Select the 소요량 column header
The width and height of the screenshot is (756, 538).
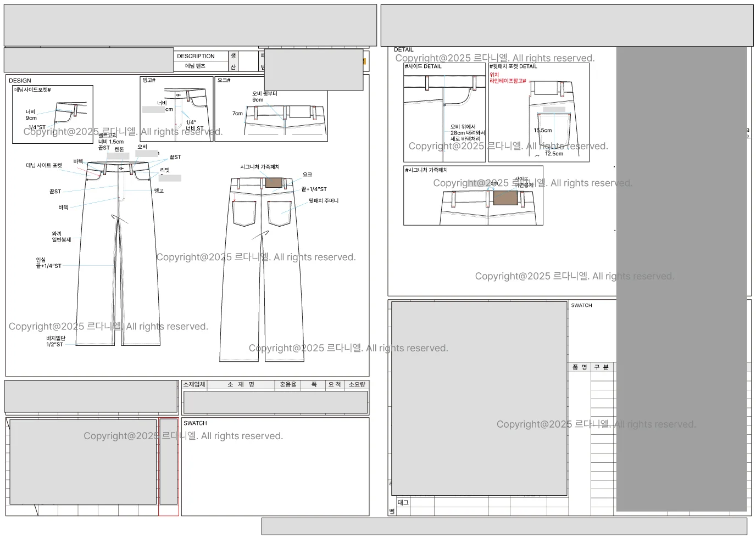[x=357, y=385]
